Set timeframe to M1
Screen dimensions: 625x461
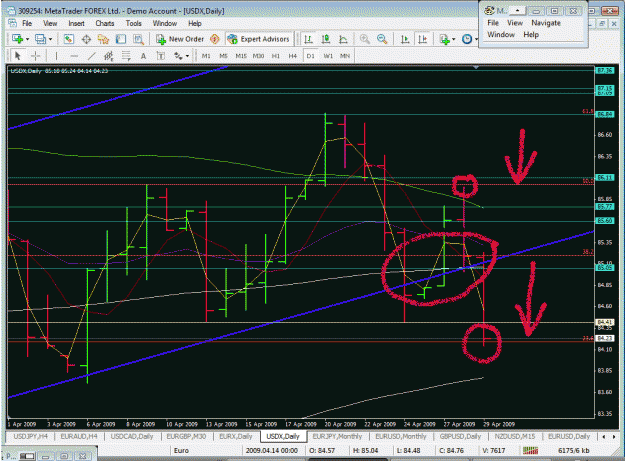[x=206, y=56]
